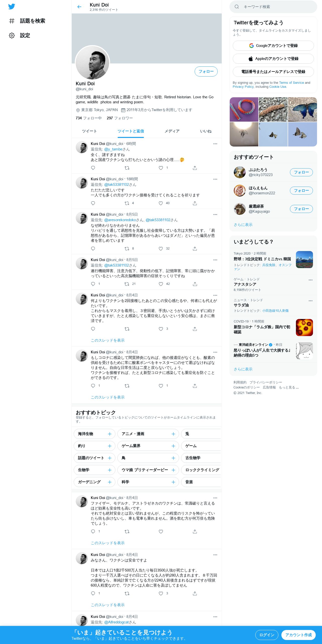The image size is (322, 644).
Task: Like the tweet with 32 likes
Action: tap(161, 249)
